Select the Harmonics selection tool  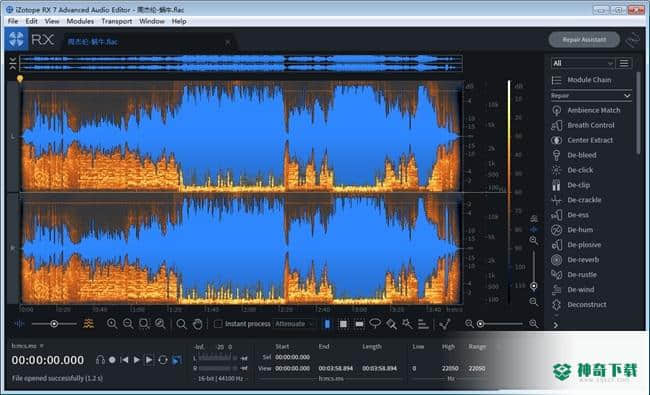pyautogui.click(x=423, y=324)
